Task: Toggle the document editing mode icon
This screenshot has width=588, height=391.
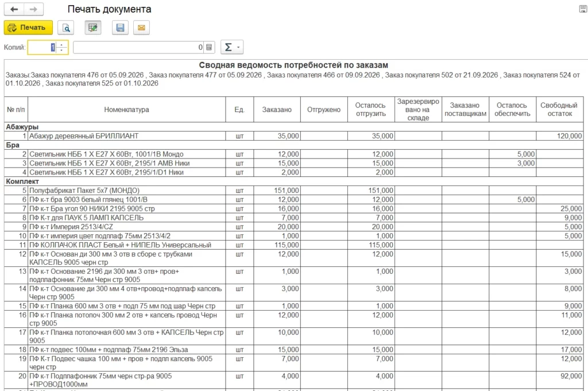Action: pos(92,28)
